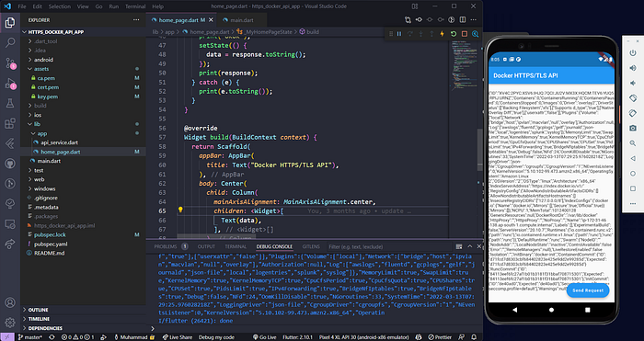Screen dimensions: 644x341
Task: Open the Search view in activity bar
Action: (x=10, y=42)
